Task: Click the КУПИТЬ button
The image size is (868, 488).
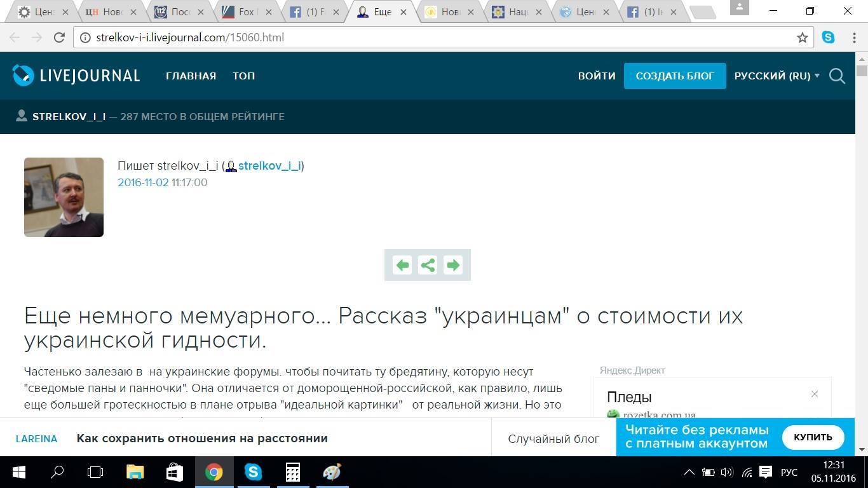Action: pos(813,437)
